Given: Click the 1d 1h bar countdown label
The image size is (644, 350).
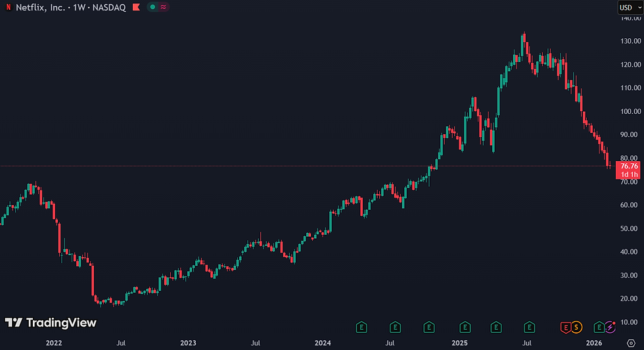Looking at the screenshot, I should click(x=629, y=175).
